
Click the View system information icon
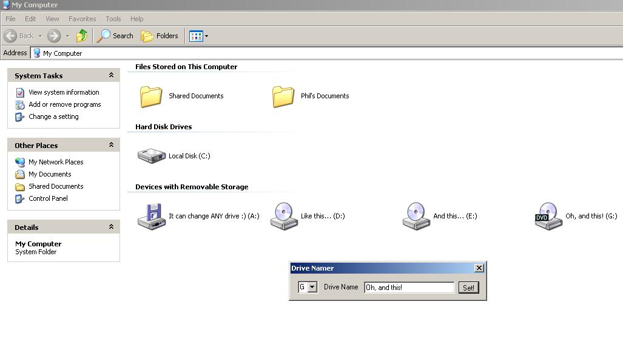tap(20, 93)
